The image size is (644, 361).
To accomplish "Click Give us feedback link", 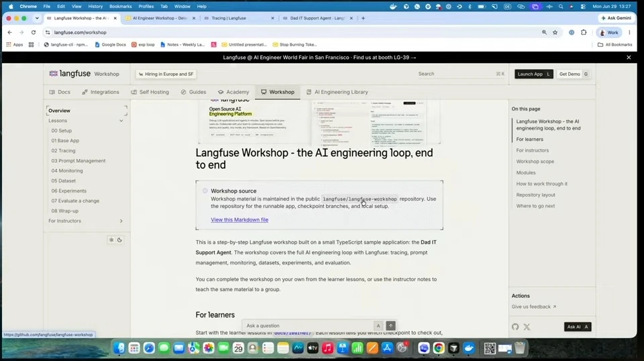I will (533, 307).
